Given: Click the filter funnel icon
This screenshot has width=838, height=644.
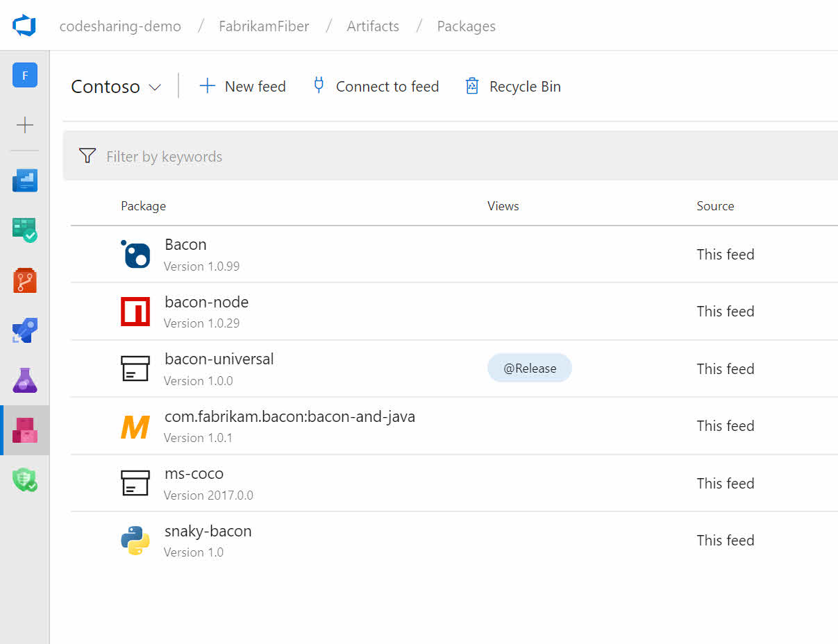Looking at the screenshot, I should coord(87,155).
